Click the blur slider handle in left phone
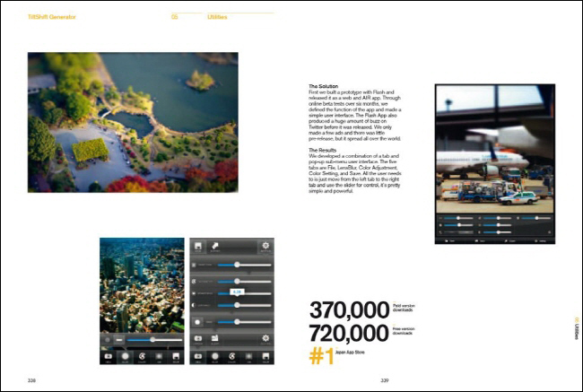 click(x=152, y=340)
